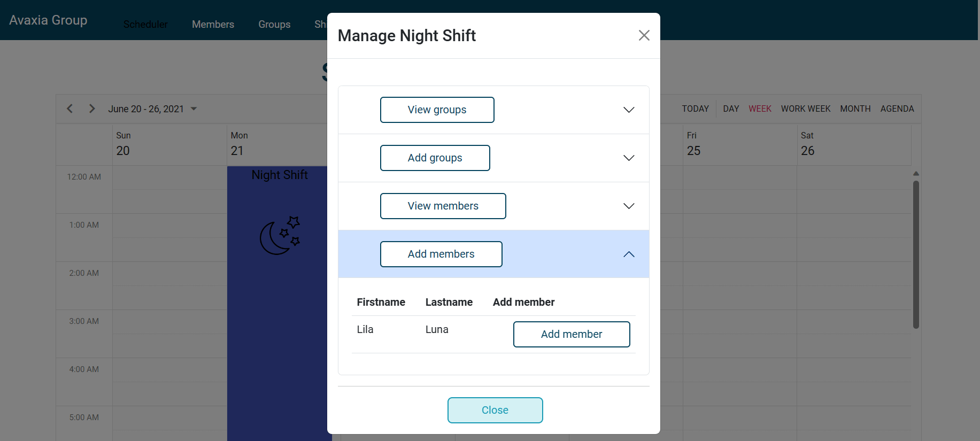This screenshot has width=980, height=441.
Task: Switch to the MONTH calendar view
Action: click(855, 109)
